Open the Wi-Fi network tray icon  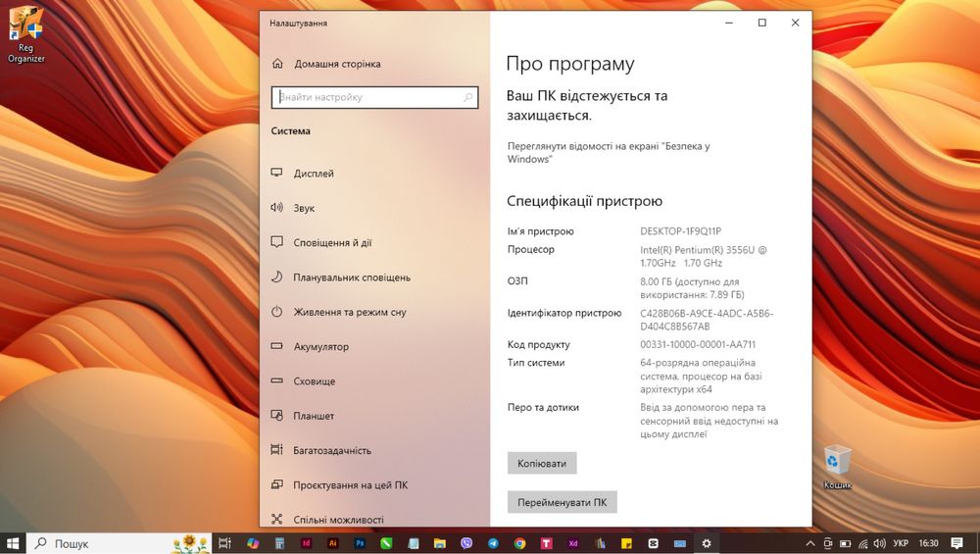pyautogui.click(x=863, y=543)
